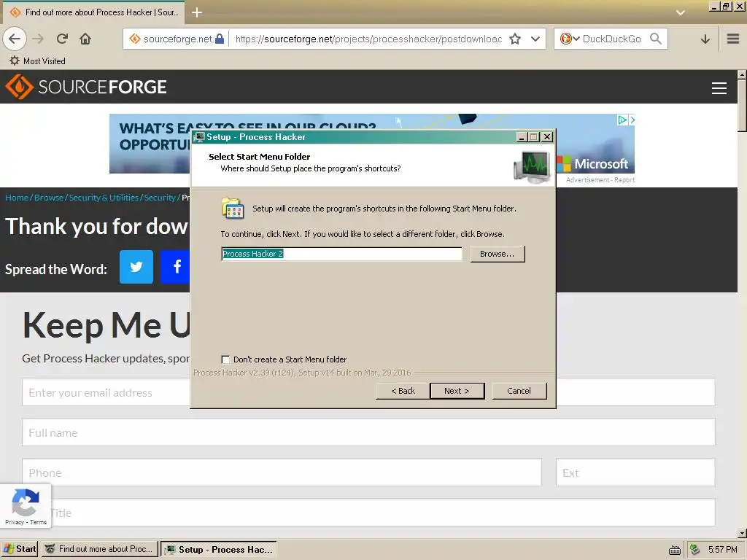Open the DuckDuckGo search engine dropdown
The image size is (747, 560).
pyautogui.click(x=569, y=39)
